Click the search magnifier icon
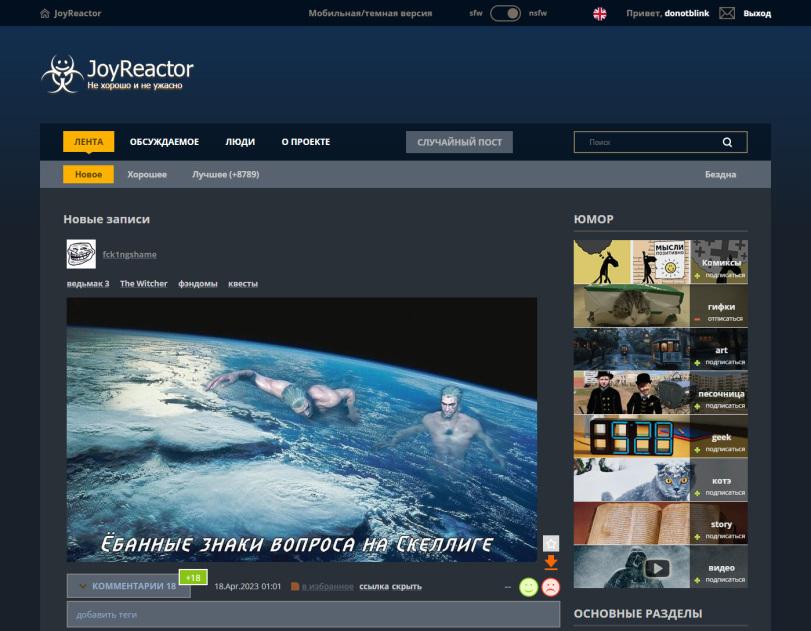The image size is (811, 631). (x=727, y=142)
